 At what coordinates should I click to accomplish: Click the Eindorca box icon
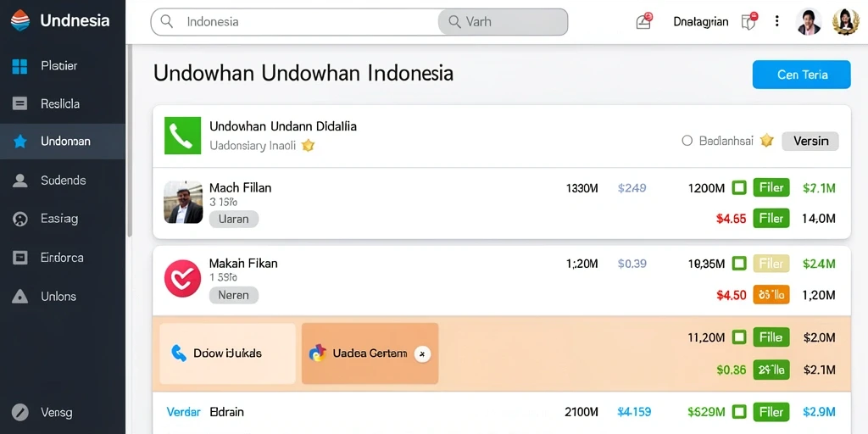point(20,258)
